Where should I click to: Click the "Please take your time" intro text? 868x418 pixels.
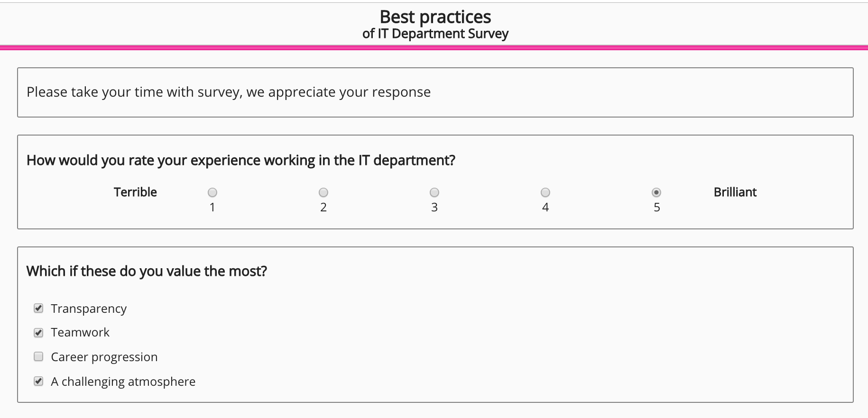[229, 92]
